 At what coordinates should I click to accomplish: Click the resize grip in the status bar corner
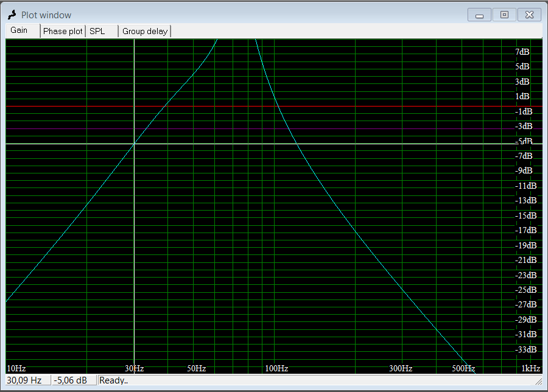pyautogui.click(x=538, y=381)
